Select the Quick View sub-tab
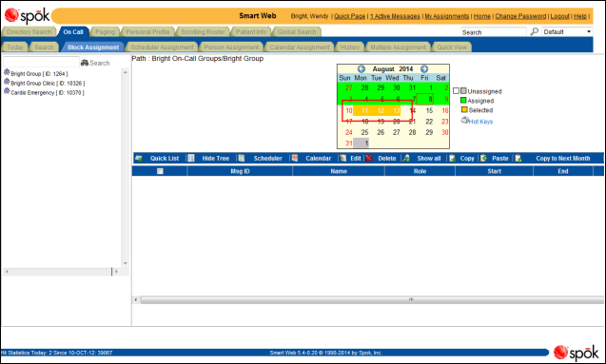 [452, 48]
